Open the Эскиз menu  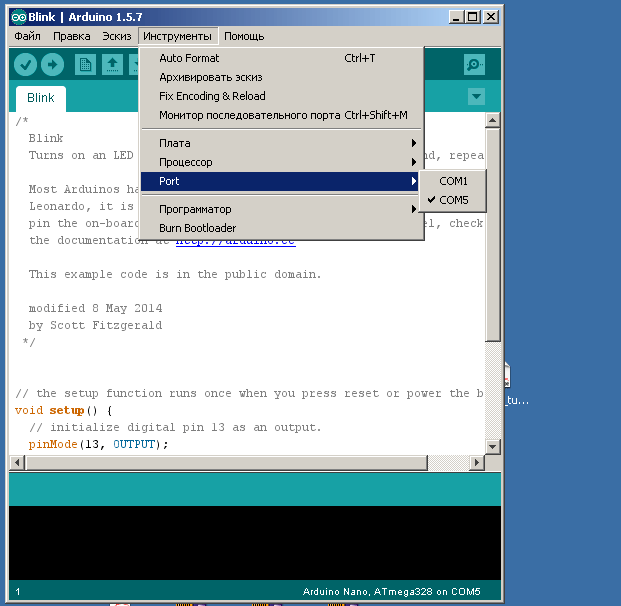click(117, 36)
